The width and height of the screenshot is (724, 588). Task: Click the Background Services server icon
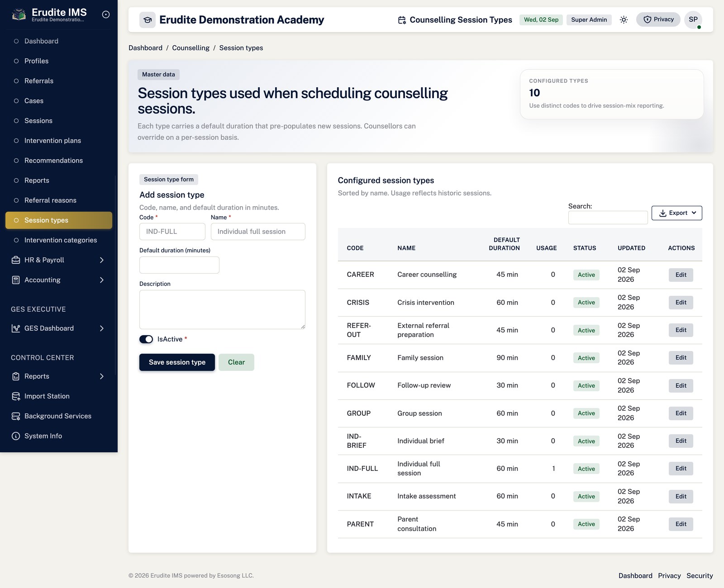pos(16,416)
